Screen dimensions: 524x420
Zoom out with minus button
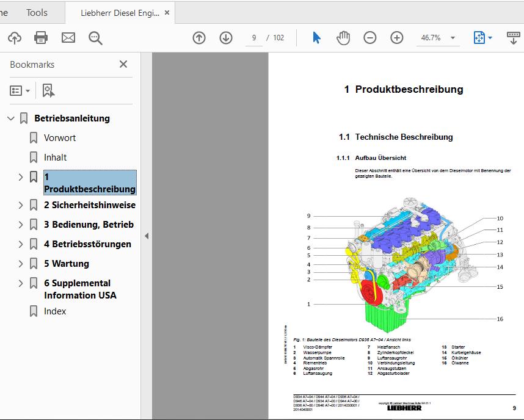370,38
